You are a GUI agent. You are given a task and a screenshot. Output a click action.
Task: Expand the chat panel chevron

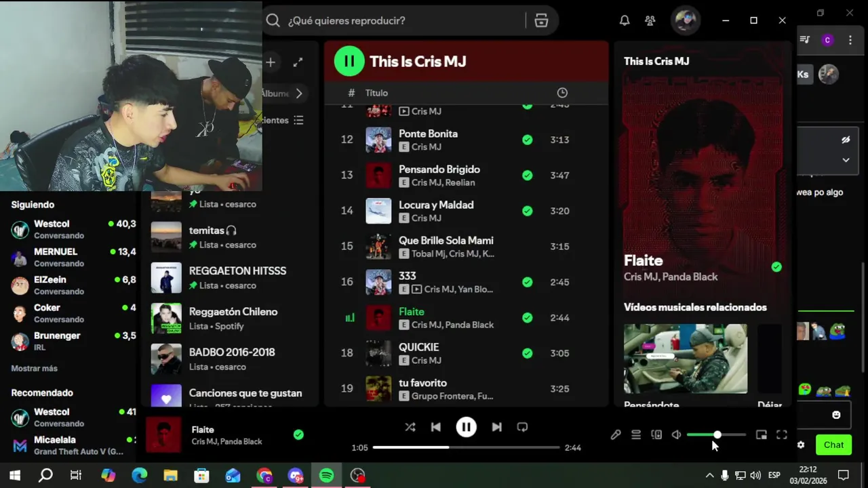click(846, 160)
